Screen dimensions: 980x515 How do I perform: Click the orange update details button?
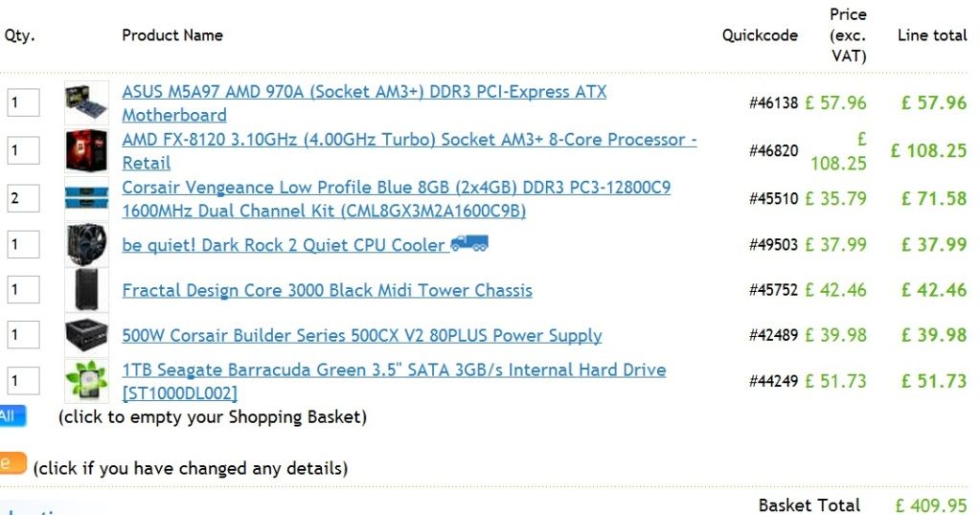[12, 463]
